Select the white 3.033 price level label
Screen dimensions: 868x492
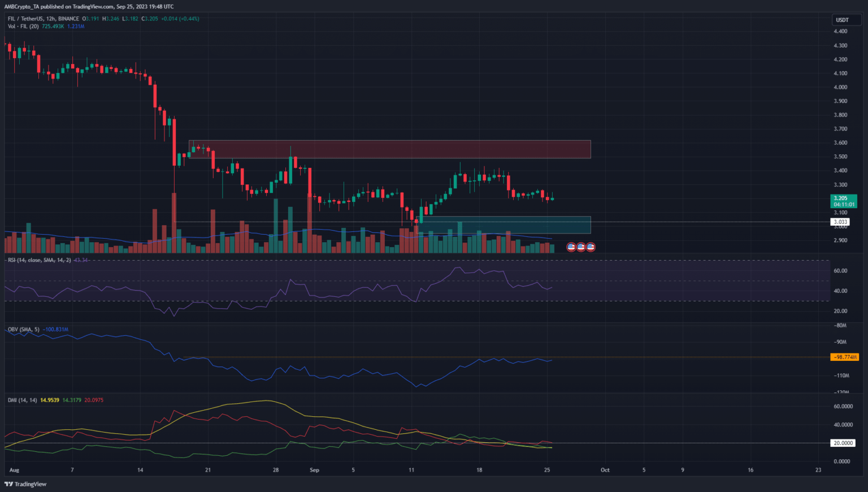(x=840, y=222)
